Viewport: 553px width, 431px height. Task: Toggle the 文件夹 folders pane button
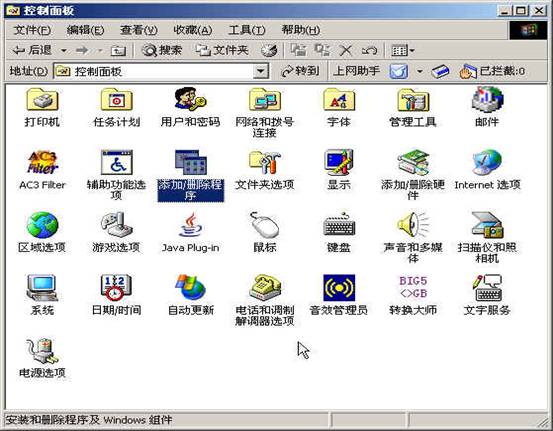[x=222, y=51]
